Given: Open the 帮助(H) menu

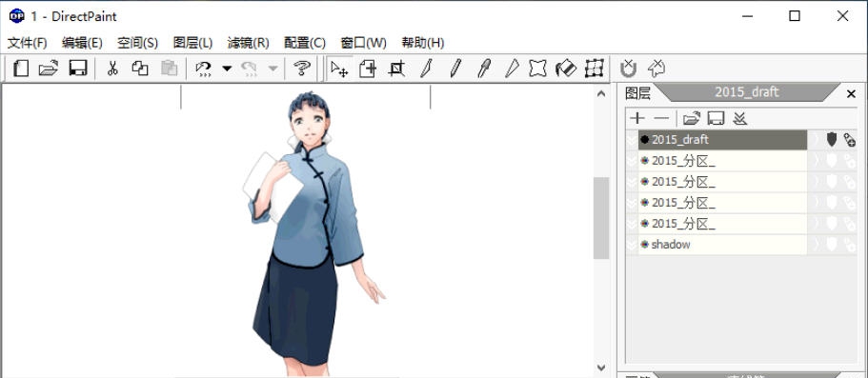Looking at the screenshot, I should tap(423, 43).
